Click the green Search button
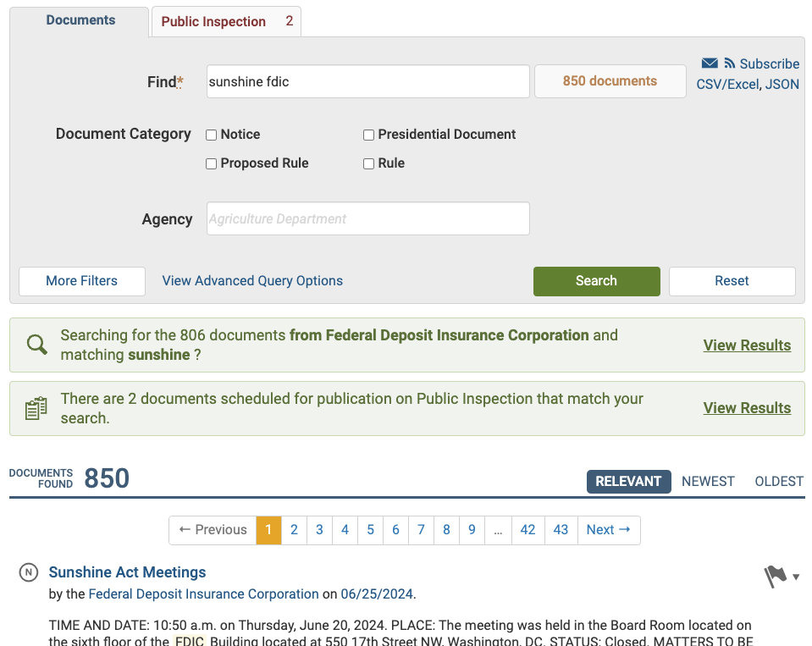The image size is (812, 646). point(597,281)
